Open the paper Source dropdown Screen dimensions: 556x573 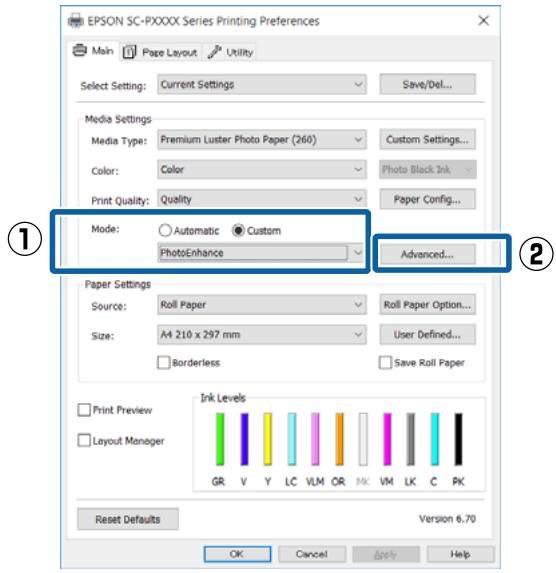coord(262,305)
